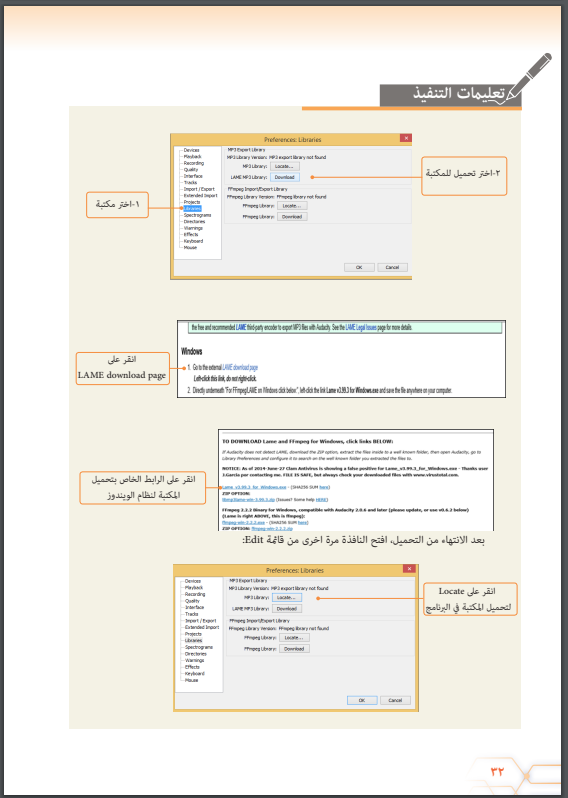568x798 pixels.
Task: Open SHA256 SUM 'here' link beside Lame exe
Action: coord(324,487)
